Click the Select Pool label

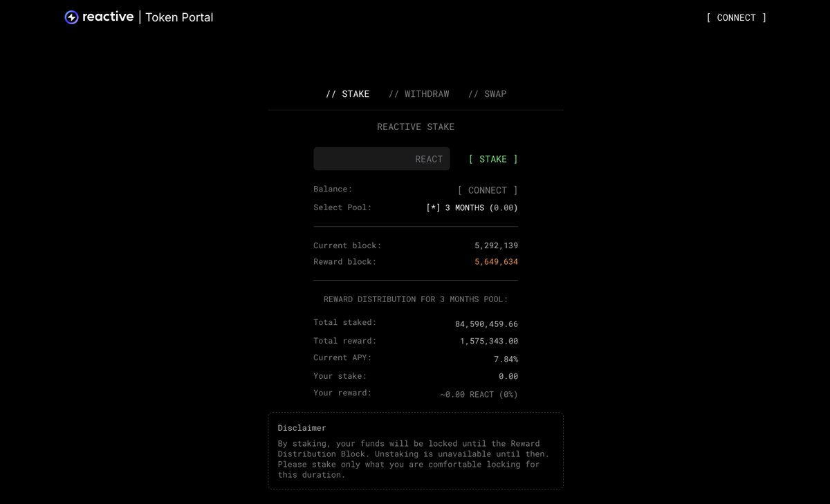(x=342, y=207)
